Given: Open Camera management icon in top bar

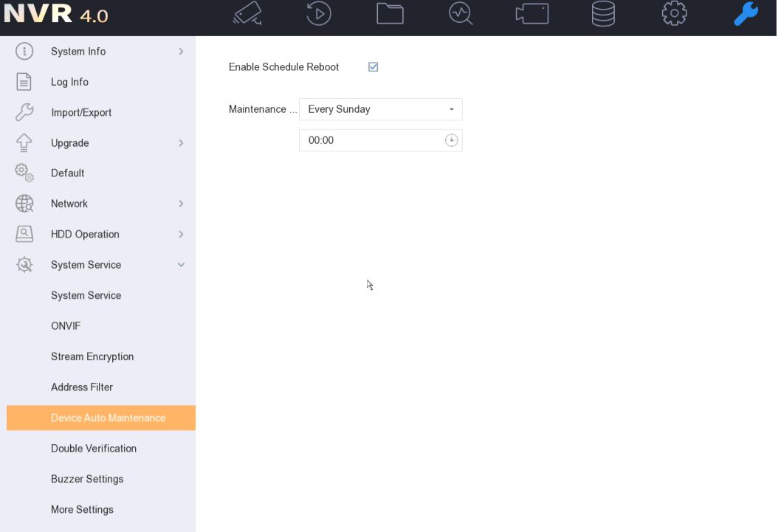Looking at the screenshot, I should coord(532,13).
